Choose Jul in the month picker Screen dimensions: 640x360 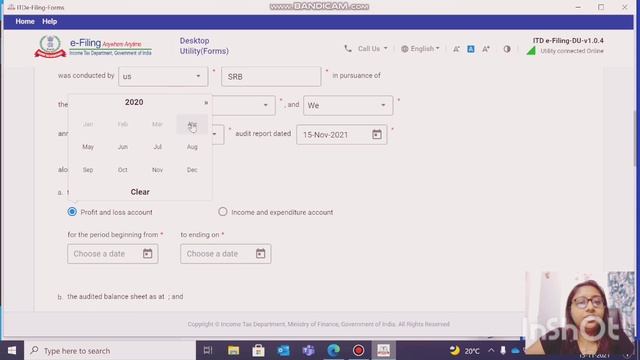pos(158,147)
